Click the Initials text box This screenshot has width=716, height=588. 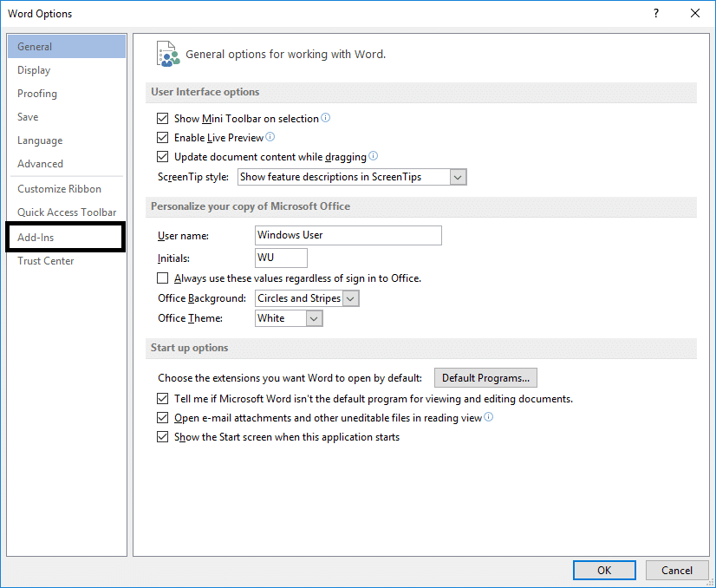click(x=281, y=258)
